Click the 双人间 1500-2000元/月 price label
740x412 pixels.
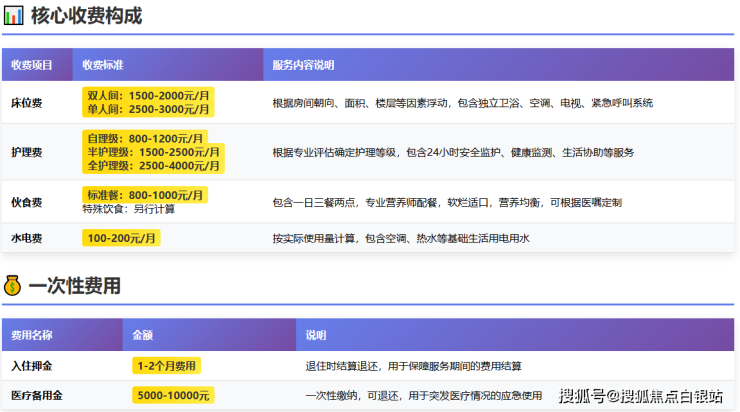click(x=148, y=94)
